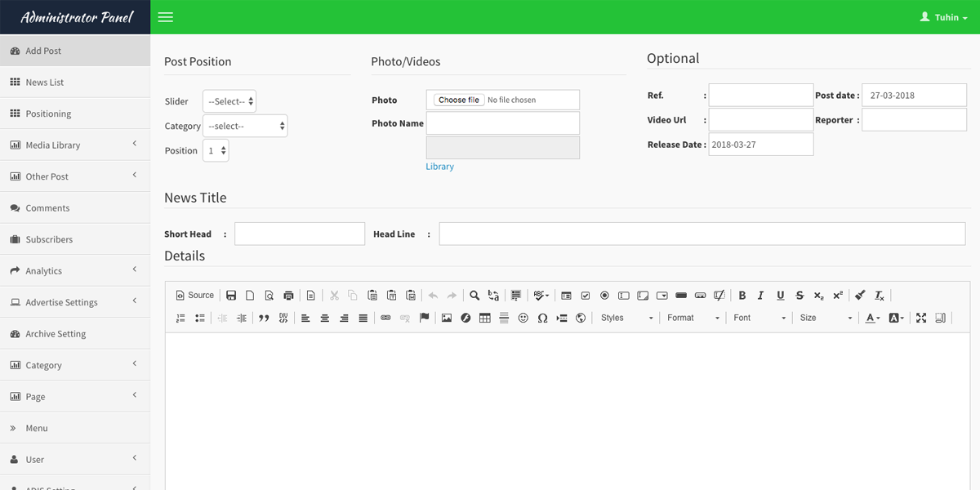Toggle Italic text formatting
This screenshot has width=980, height=490.
click(761, 296)
